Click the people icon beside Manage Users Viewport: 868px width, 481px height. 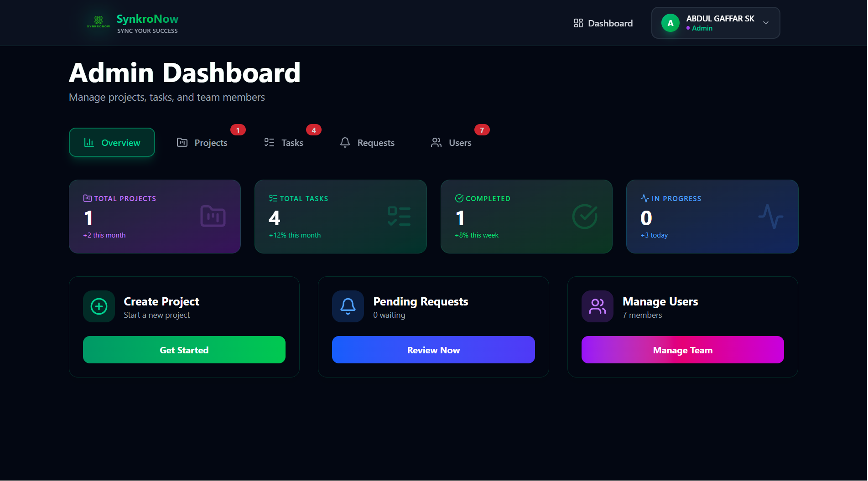tap(597, 306)
